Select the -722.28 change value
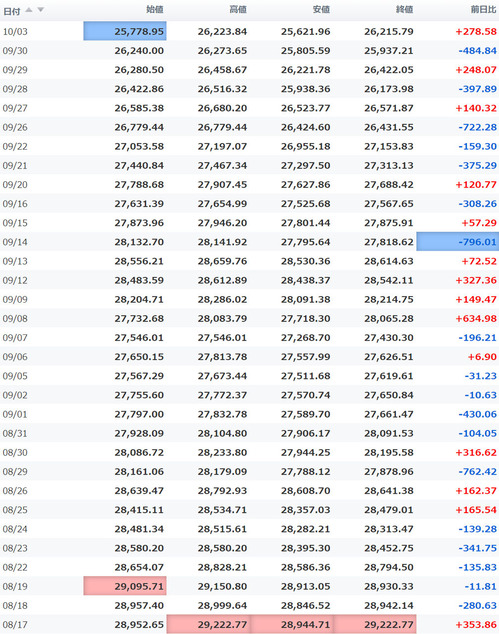The width and height of the screenshot is (499, 634). point(477,127)
